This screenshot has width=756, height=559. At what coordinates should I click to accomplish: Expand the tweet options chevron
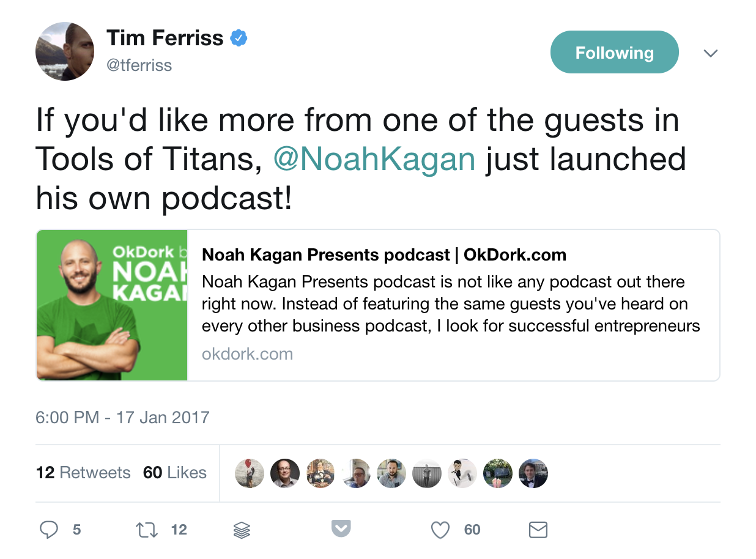[x=710, y=54]
